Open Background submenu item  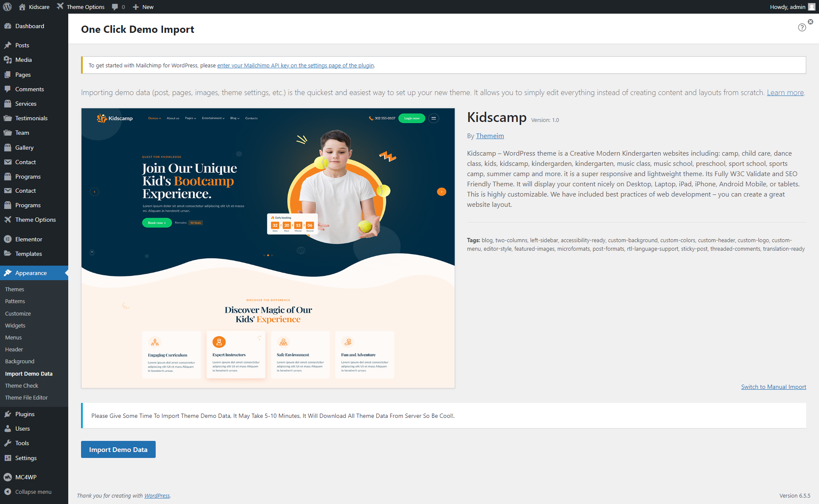click(x=20, y=361)
